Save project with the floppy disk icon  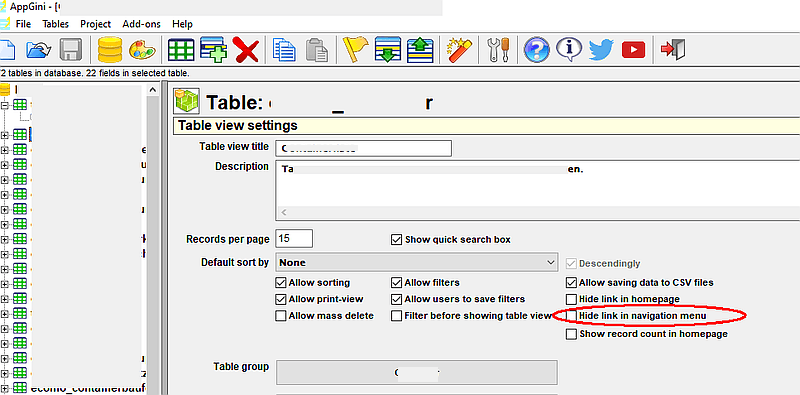(x=71, y=50)
